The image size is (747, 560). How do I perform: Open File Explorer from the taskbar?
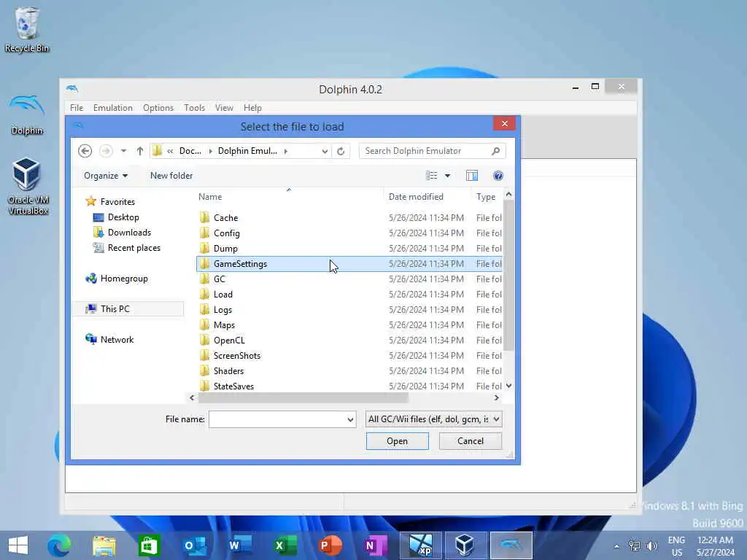pos(104,545)
